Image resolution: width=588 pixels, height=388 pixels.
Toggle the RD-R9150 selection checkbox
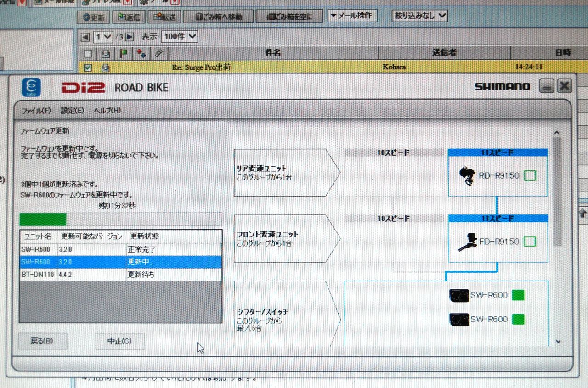pyautogui.click(x=530, y=175)
